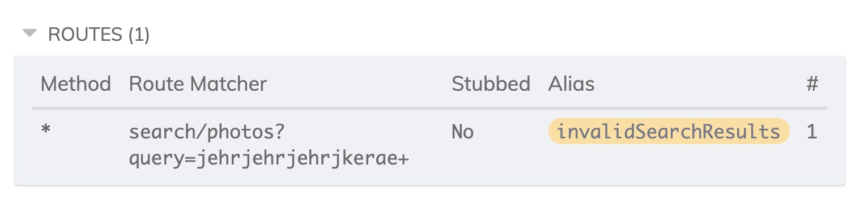The width and height of the screenshot is (868, 211).
Task: Click empty space below the alias badge
Action: [669, 162]
